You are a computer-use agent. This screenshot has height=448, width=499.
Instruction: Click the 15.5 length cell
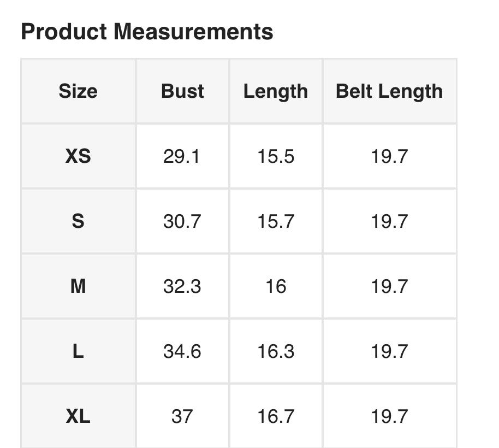coord(276,156)
